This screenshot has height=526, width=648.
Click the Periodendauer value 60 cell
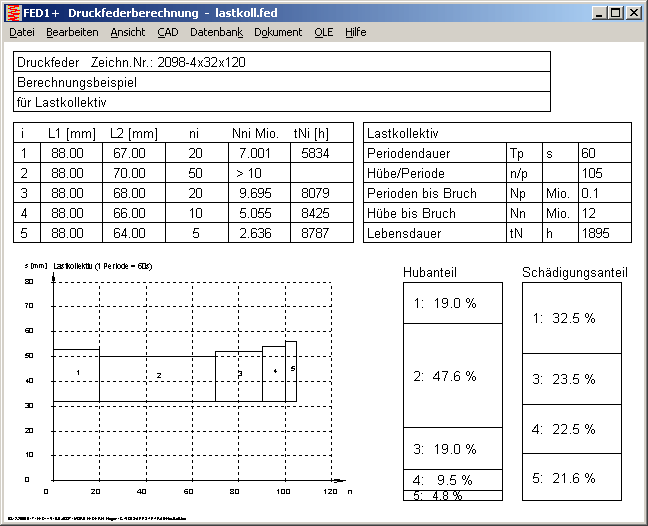tap(604, 154)
